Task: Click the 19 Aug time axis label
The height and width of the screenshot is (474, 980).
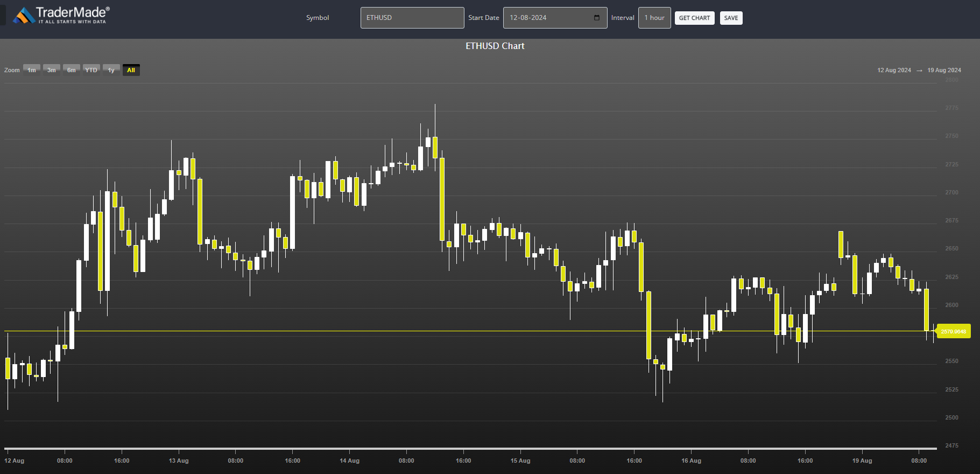Action: point(862,461)
